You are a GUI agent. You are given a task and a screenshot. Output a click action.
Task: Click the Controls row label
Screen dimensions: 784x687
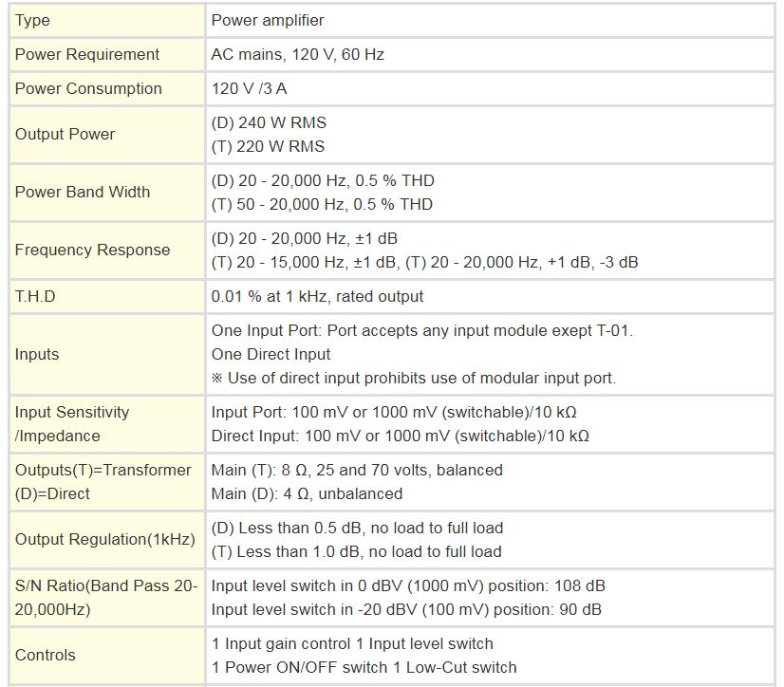coord(45,656)
